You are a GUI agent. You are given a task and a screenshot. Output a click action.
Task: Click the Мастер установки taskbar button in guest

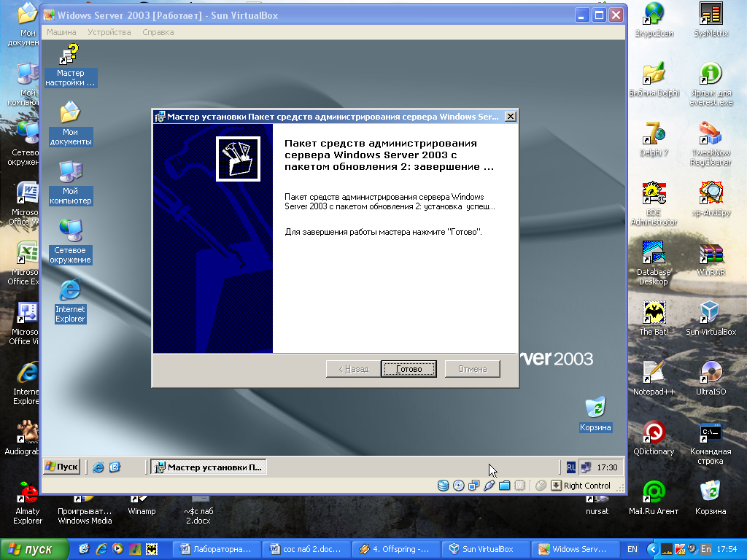tap(209, 467)
